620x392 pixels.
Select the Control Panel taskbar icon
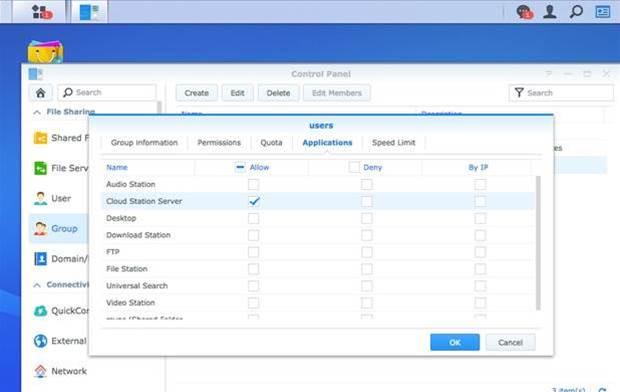coord(89,12)
